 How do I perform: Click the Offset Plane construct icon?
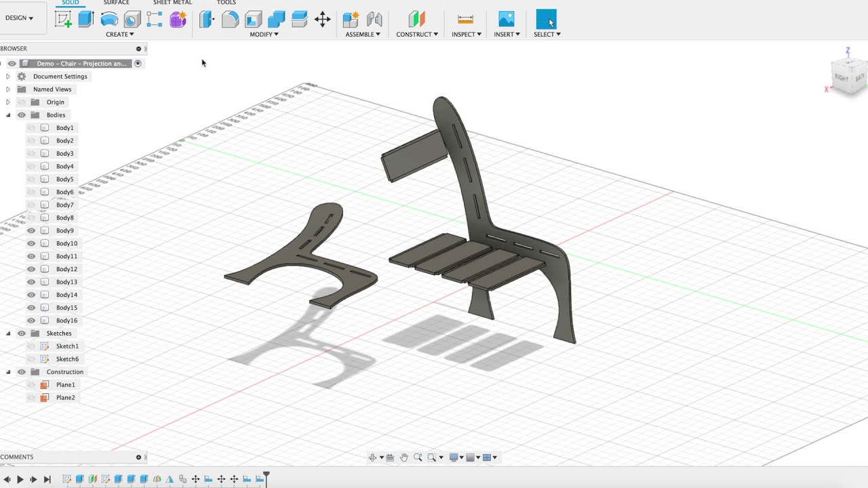pyautogui.click(x=416, y=19)
